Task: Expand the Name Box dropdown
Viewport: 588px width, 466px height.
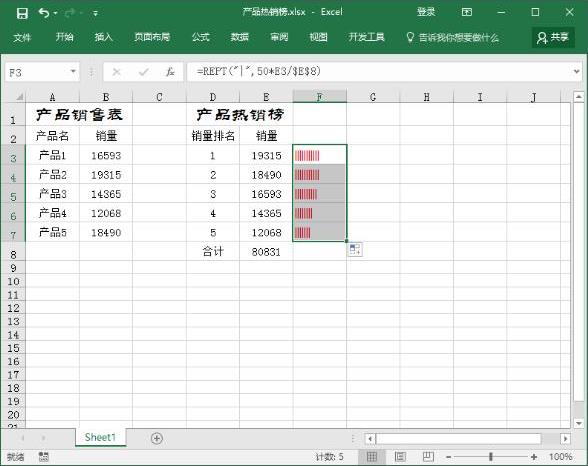Action: pyautogui.click(x=73, y=71)
